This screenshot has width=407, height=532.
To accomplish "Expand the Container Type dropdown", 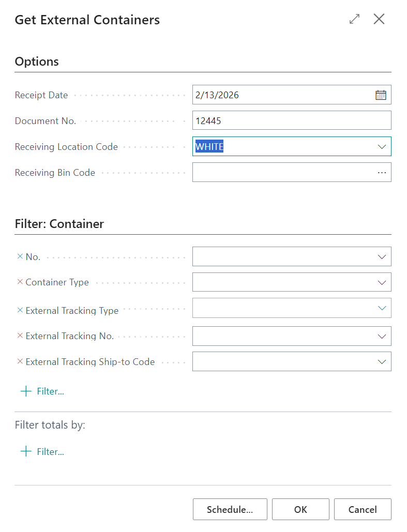I will click(382, 282).
